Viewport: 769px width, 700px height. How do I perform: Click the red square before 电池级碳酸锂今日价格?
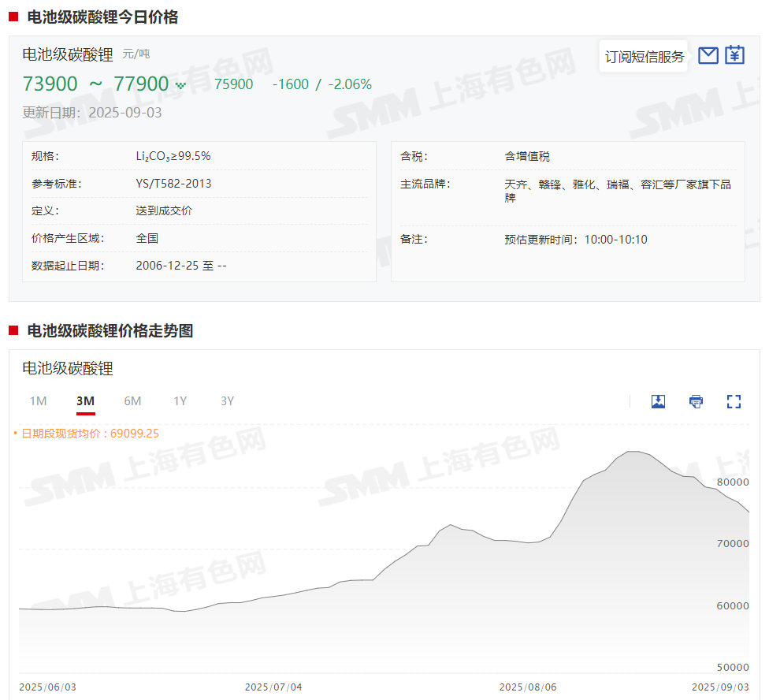(x=13, y=17)
